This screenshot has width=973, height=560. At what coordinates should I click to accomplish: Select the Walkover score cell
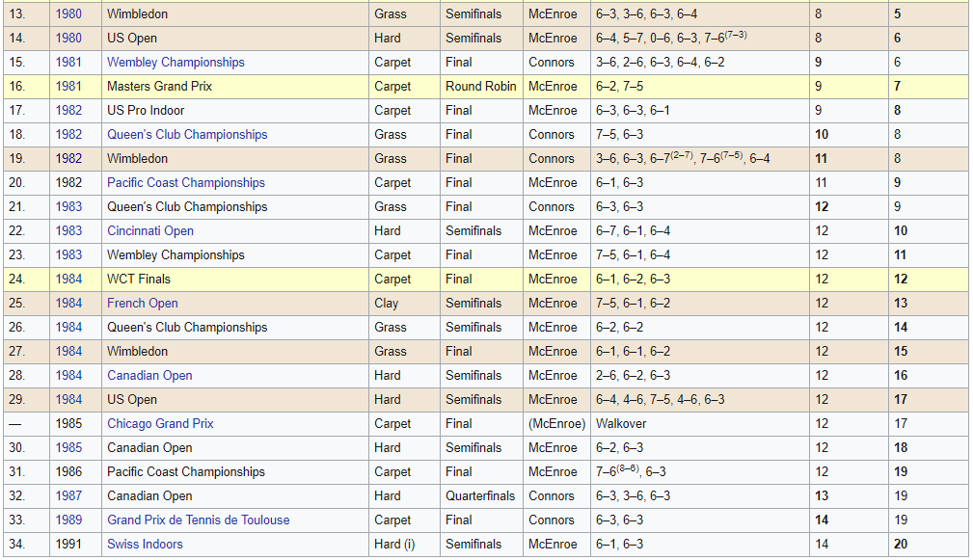pyautogui.click(x=621, y=424)
